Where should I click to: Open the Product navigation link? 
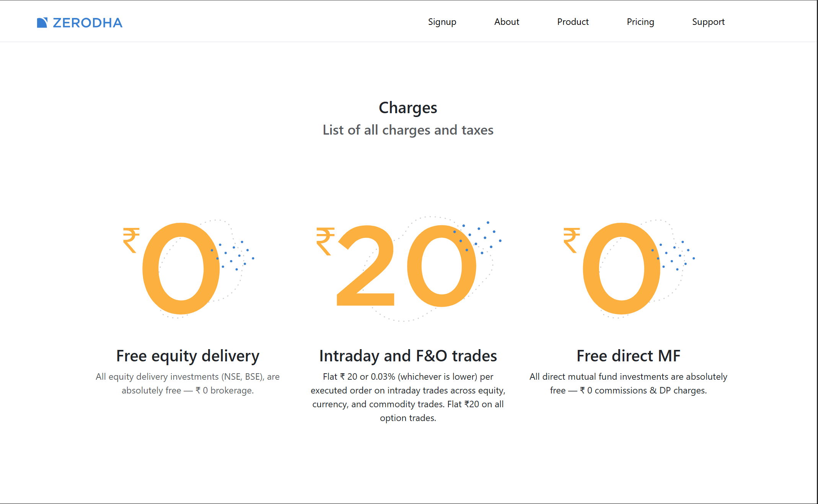[573, 22]
